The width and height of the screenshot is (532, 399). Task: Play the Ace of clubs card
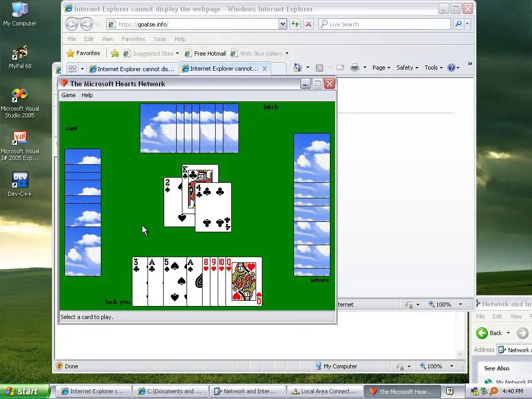pyautogui.click(x=155, y=282)
